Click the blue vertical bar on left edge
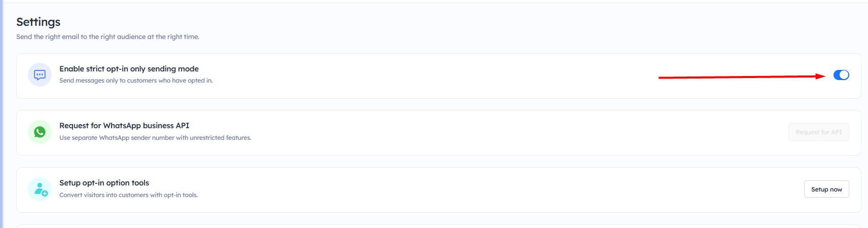The height and width of the screenshot is (228, 868). [x=2, y=114]
